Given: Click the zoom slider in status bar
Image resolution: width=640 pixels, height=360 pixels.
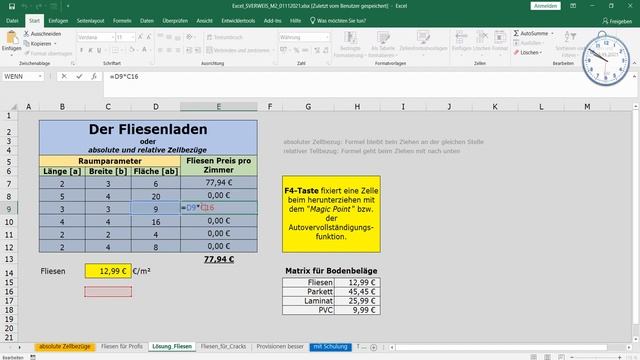Looking at the screenshot, I should coord(596,357).
